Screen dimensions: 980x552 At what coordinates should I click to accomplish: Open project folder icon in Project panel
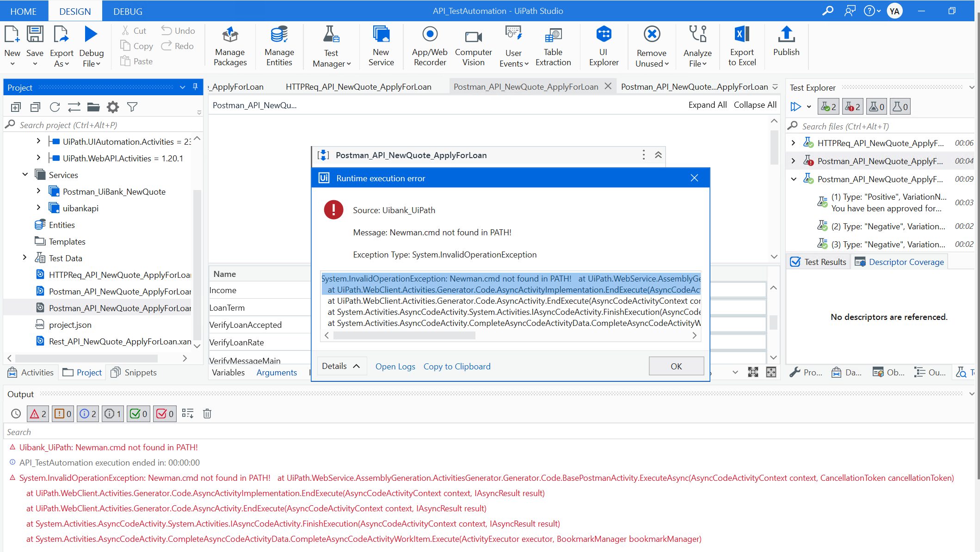(x=93, y=107)
